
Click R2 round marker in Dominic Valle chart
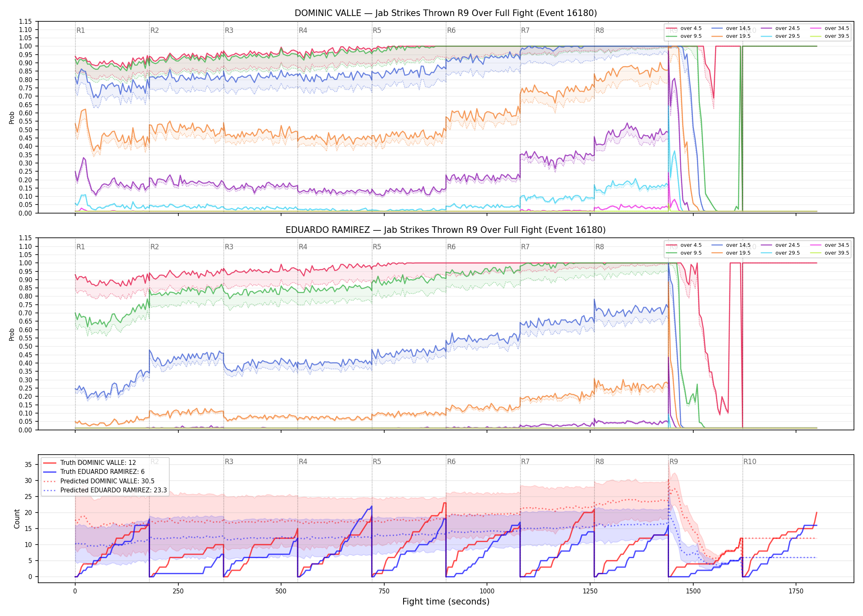click(155, 30)
